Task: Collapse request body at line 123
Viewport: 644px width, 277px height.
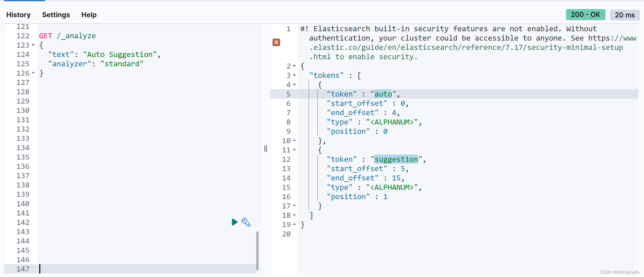Action: 33,45
